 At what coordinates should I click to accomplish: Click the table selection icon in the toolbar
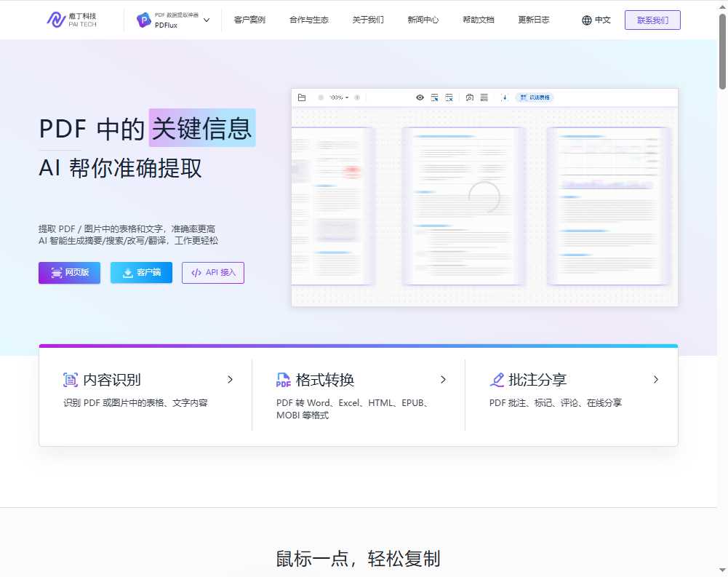point(434,98)
